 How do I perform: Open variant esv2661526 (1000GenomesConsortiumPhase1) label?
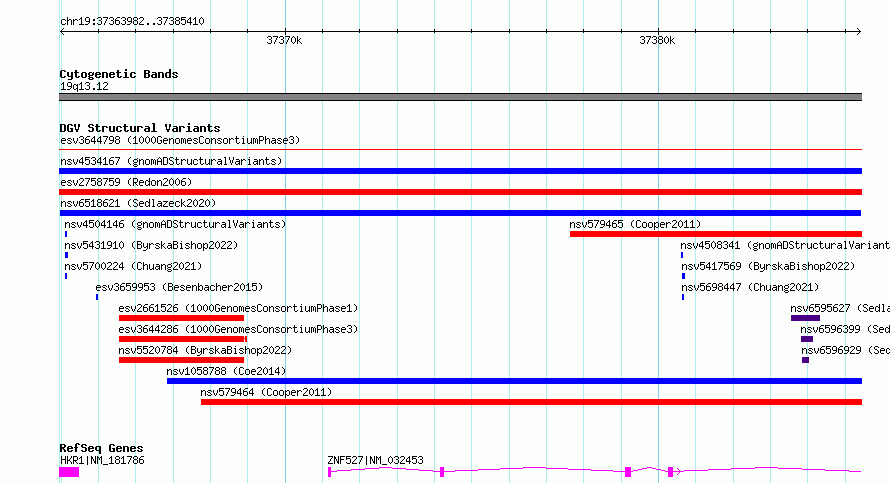click(238, 308)
